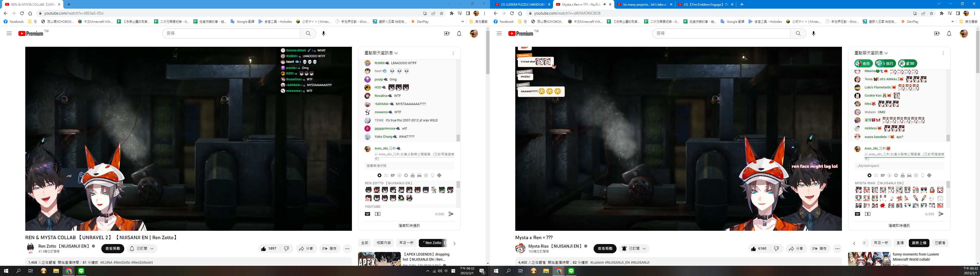The width and height of the screenshot is (980, 276).
Task: Open Create video icon in left window
Action: tap(447, 33)
